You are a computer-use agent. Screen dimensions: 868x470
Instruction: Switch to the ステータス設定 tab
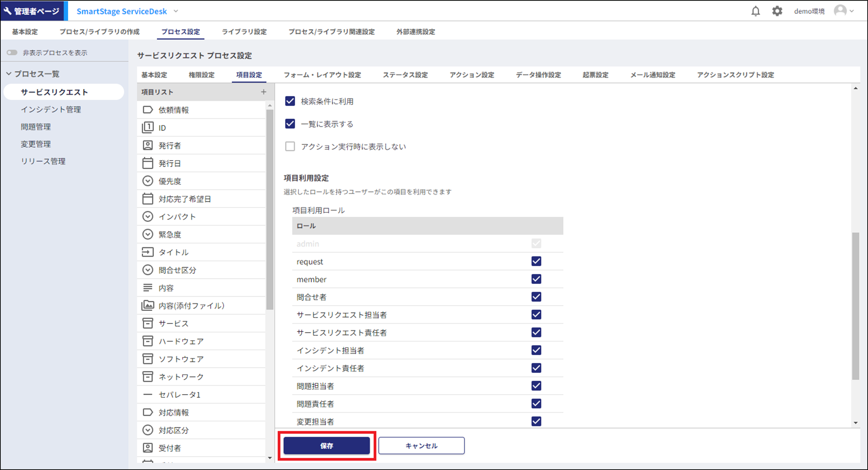(405, 75)
